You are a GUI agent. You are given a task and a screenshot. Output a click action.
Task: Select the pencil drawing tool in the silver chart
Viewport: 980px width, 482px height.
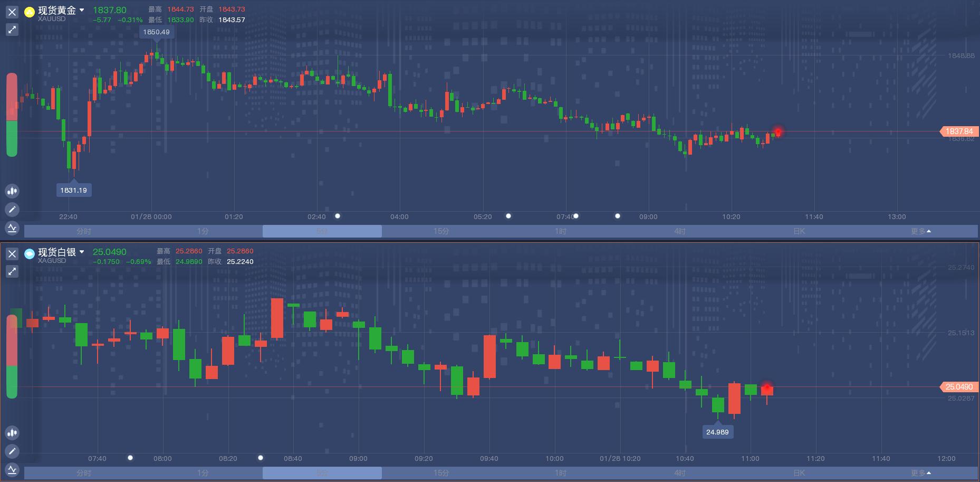coord(12,451)
